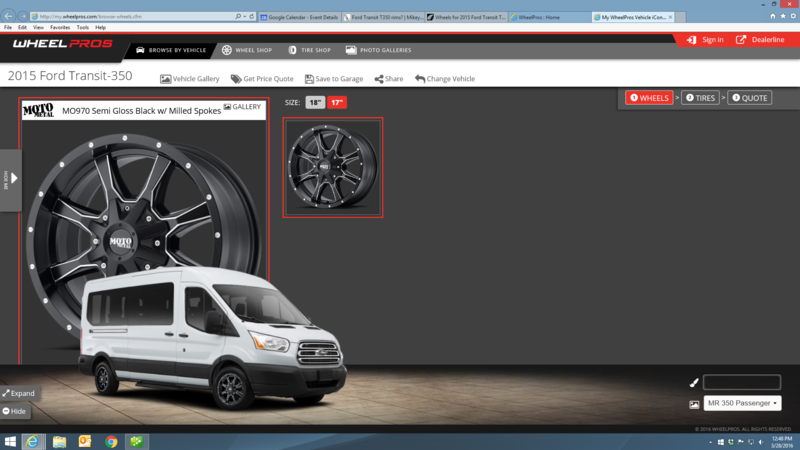Screen dimensions: 800x450
Task: Open the Windows Start menu
Action: [10, 442]
